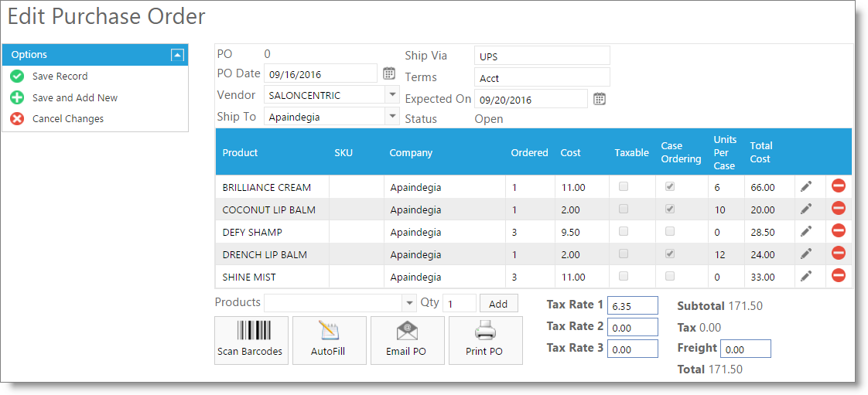Click the 9.50 cost cell
The width and height of the screenshot is (868, 395).
pyautogui.click(x=583, y=232)
